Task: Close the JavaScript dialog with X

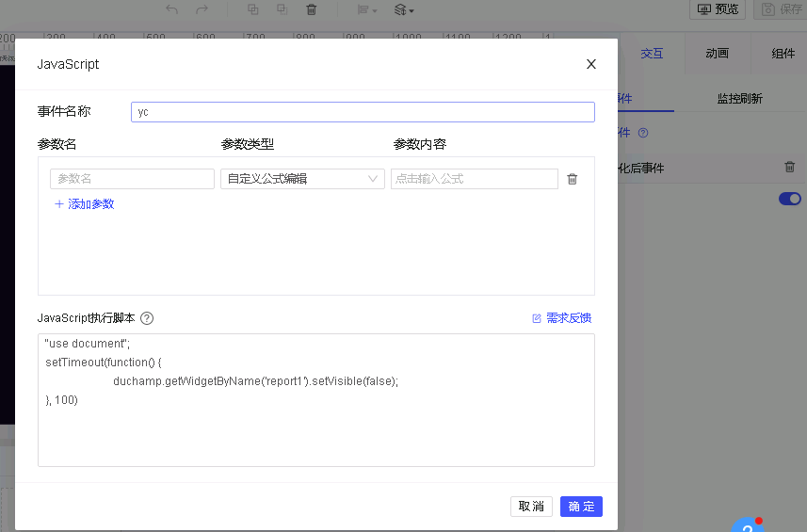Action: click(591, 64)
